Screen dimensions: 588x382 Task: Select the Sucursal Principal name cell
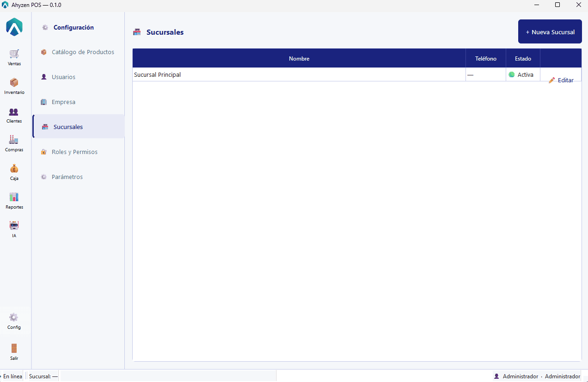[x=299, y=74]
